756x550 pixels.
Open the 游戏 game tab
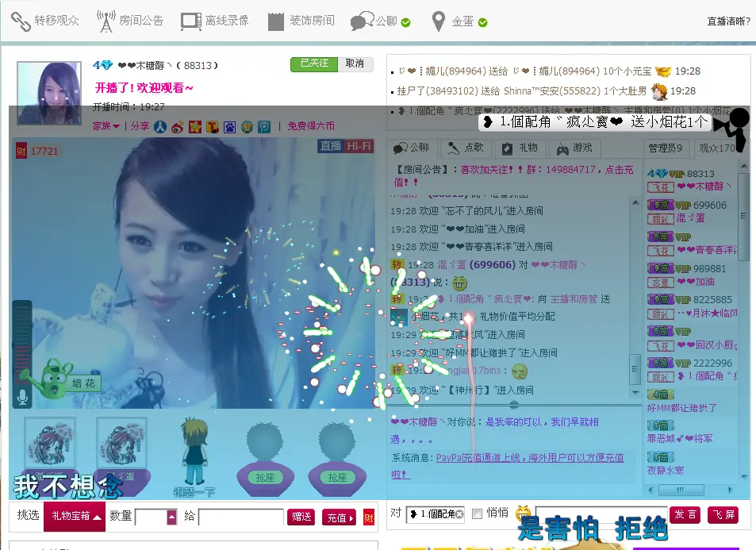(x=574, y=148)
